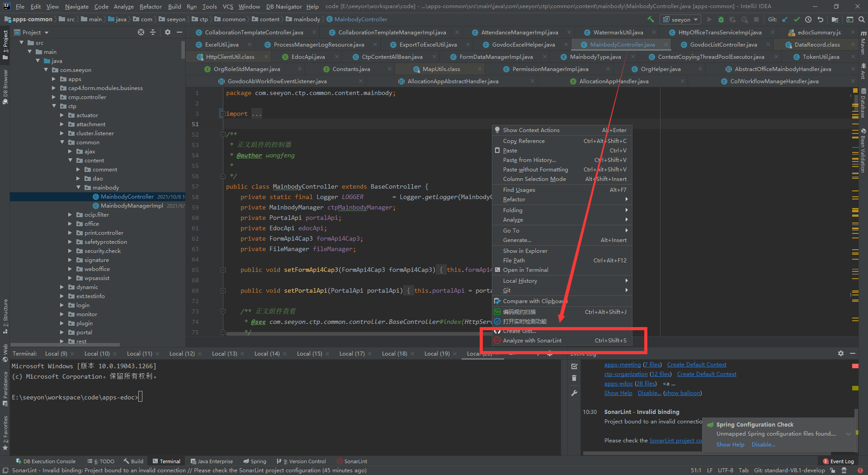Click the Git update project arrow
This screenshot has width=868, height=475.
(785, 19)
